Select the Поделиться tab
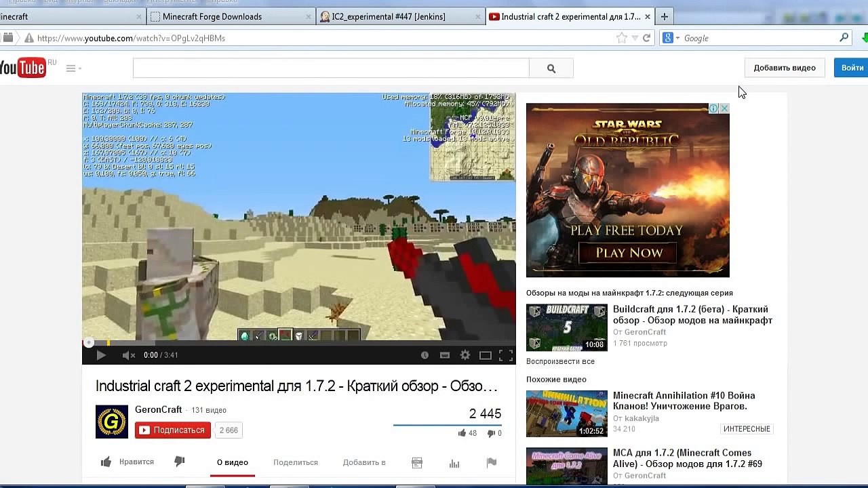This screenshot has height=488, width=868. pos(296,462)
